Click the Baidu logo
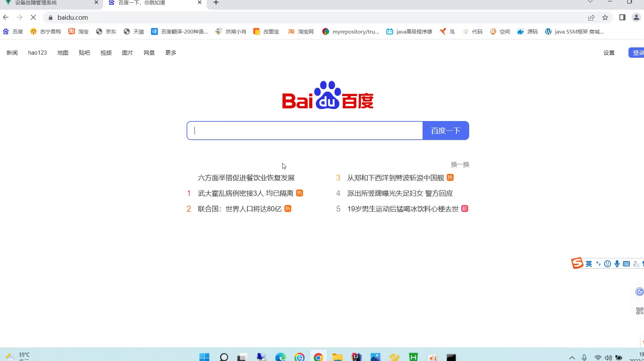This screenshot has height=361, width=644. pos(328,95)
